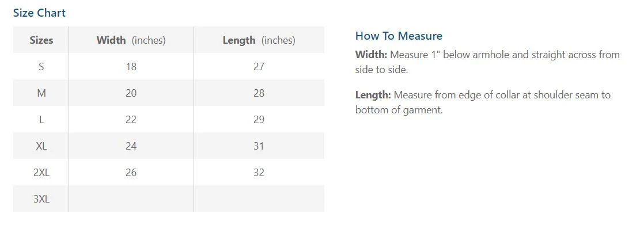Select the 3XL size row label
Screen dimensions: 644x229
tap(41, 199)
